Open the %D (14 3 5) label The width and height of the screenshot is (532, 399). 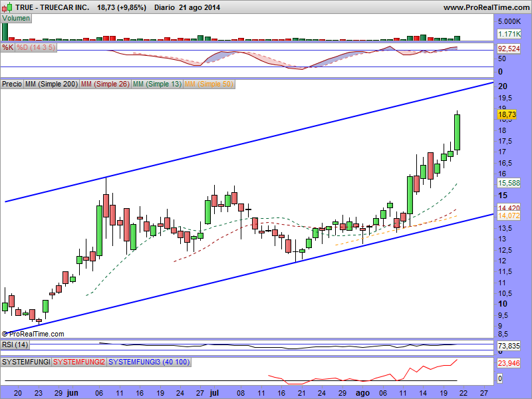pyautogui.click(x=36, y=47)
